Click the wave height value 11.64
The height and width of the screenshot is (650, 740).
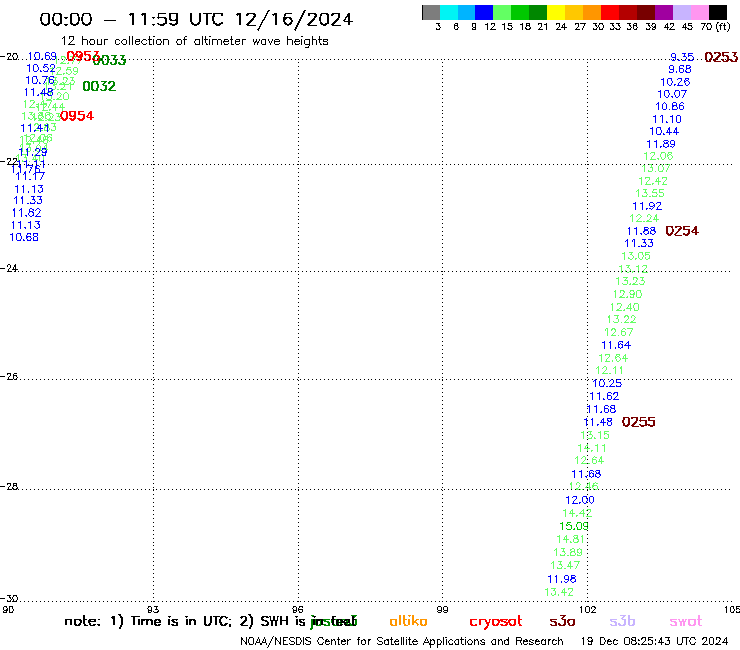point(616,346)
